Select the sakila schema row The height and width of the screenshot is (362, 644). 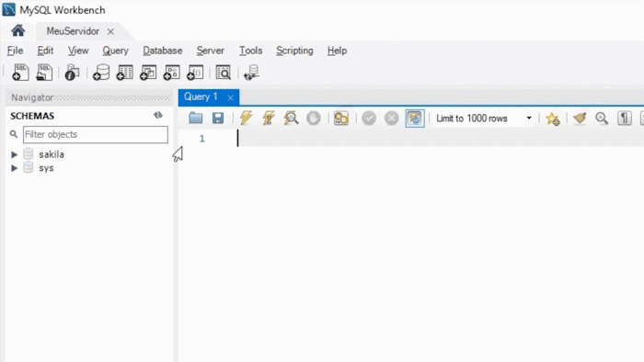(52, 154)
